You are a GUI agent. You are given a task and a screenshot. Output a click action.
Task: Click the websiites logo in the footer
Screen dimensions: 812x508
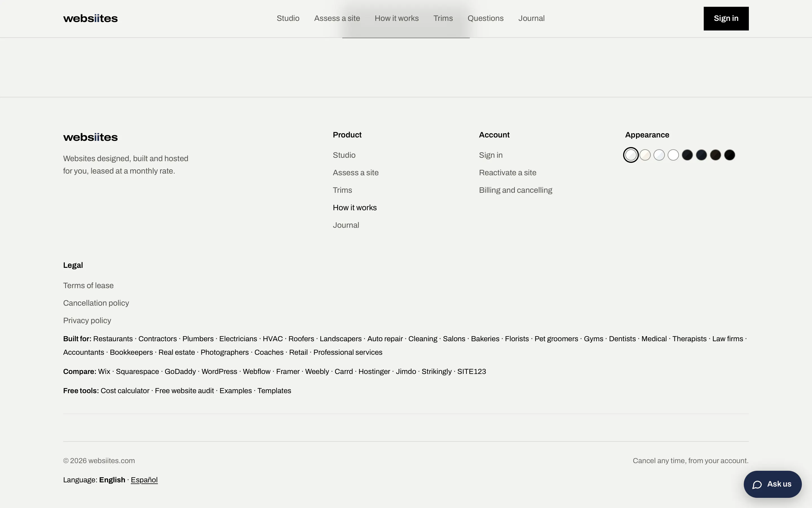(x=90, y=137)
